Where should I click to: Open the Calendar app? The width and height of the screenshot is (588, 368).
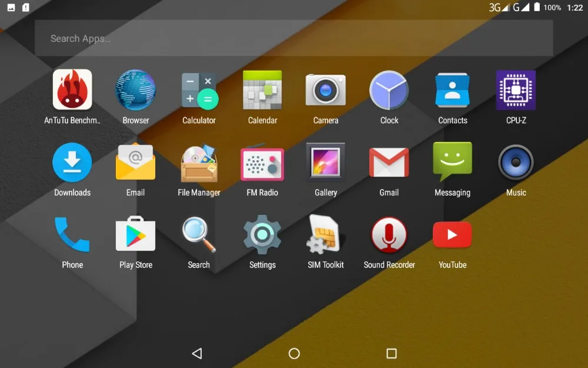click(x=262, y=89)
